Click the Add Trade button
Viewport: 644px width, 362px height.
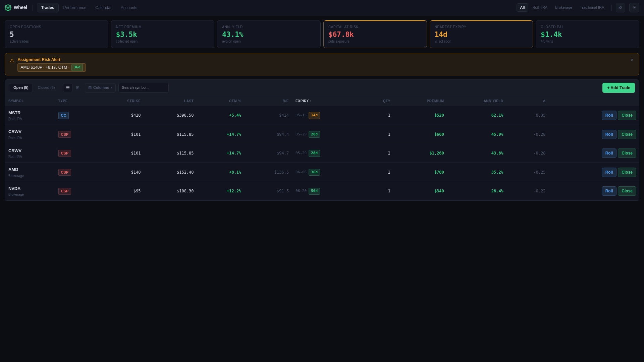(618, 88)
